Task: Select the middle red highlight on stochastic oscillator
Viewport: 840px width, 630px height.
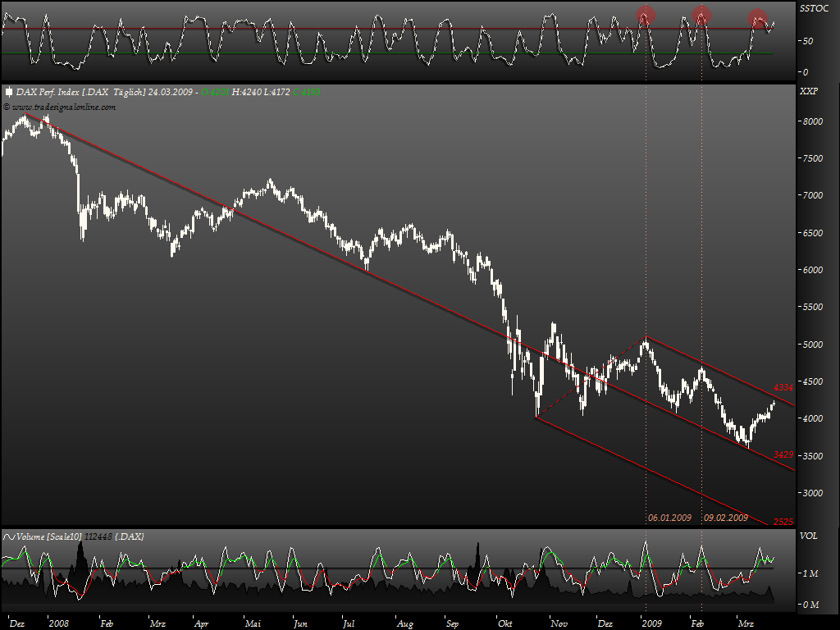Action: [700, 16]
